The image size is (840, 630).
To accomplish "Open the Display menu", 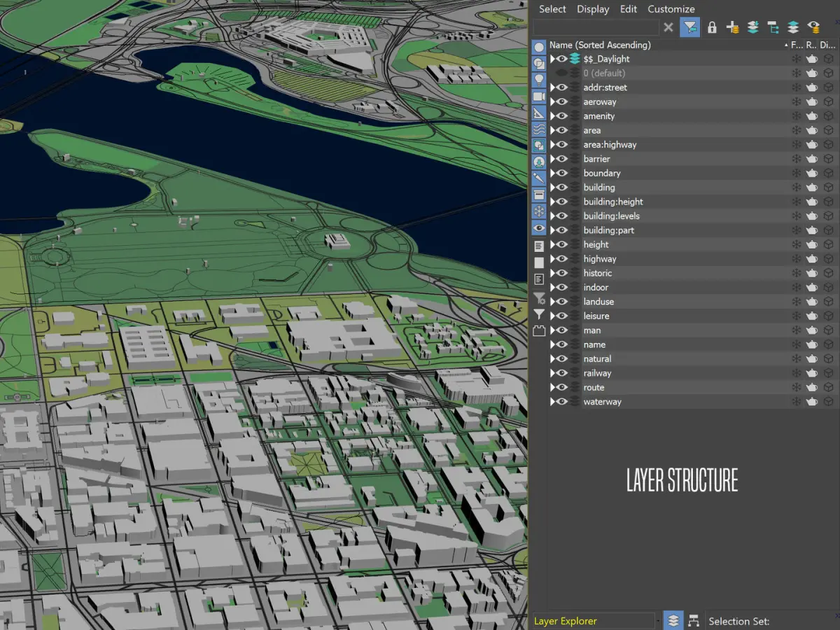I will point(593,9).
